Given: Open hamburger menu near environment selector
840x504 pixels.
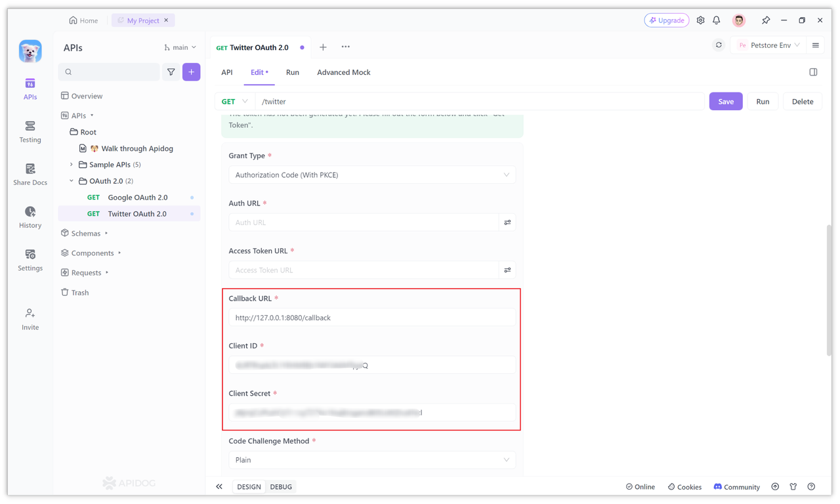Looking at the screenshot, I should click(x=816, y=45).
